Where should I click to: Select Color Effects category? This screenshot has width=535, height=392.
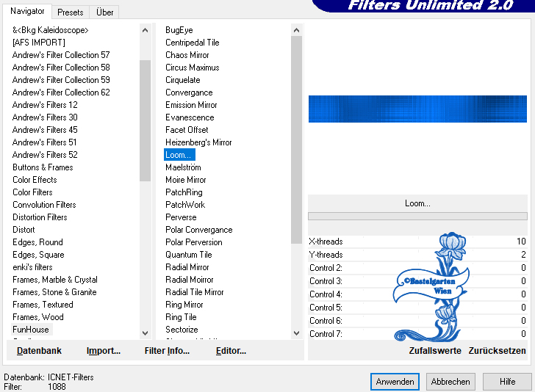(x=35, y=180)
